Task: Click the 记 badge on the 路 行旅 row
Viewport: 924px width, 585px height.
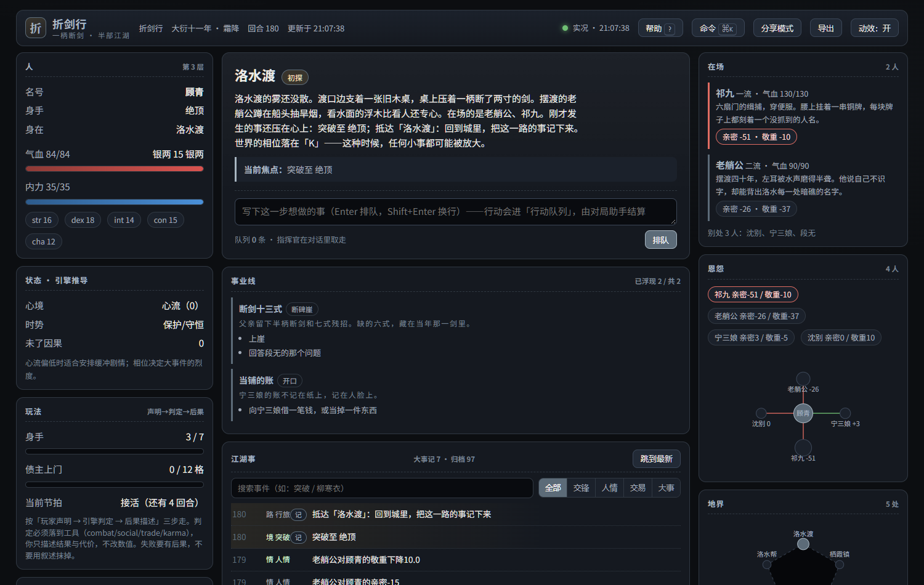Action: click(x=298, y=515)
